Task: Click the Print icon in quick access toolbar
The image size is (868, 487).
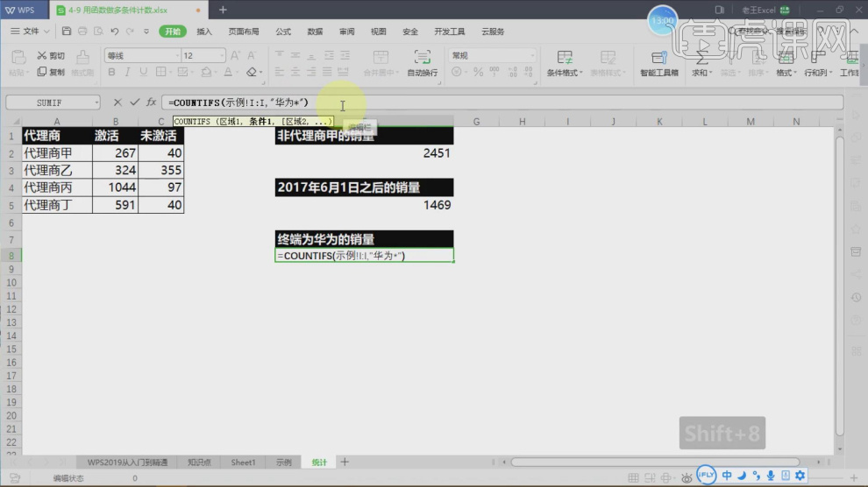Action: [82, 32]
